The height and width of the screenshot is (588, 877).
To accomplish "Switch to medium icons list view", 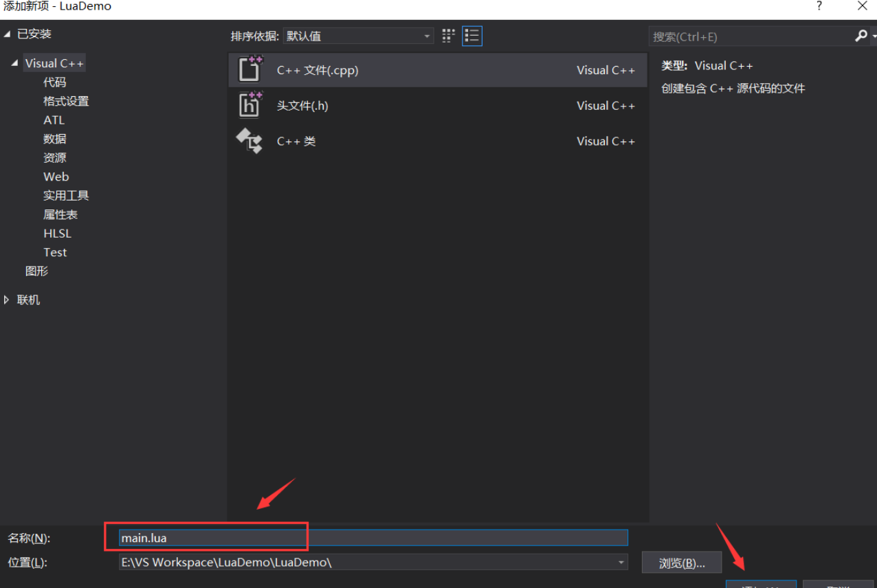I will [x=471, y=35].
